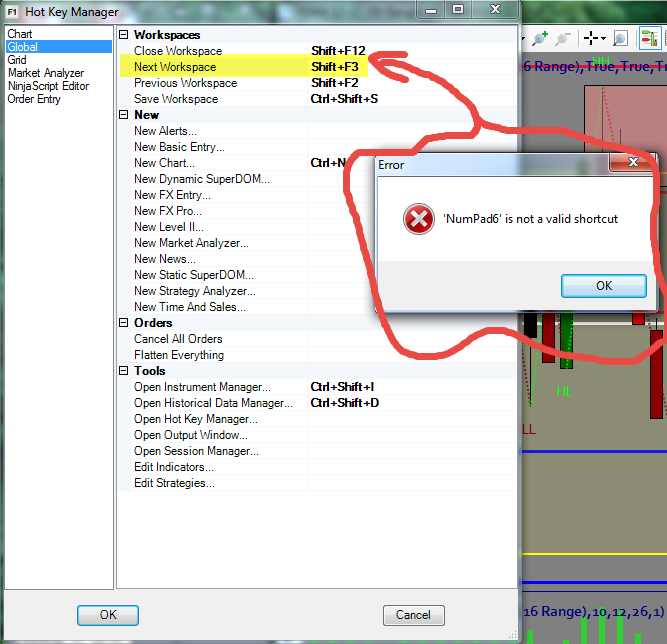Click the zoom in magnifier on chart toolbar
Viewport: 667px width, 644px height.
coord(540,38)
